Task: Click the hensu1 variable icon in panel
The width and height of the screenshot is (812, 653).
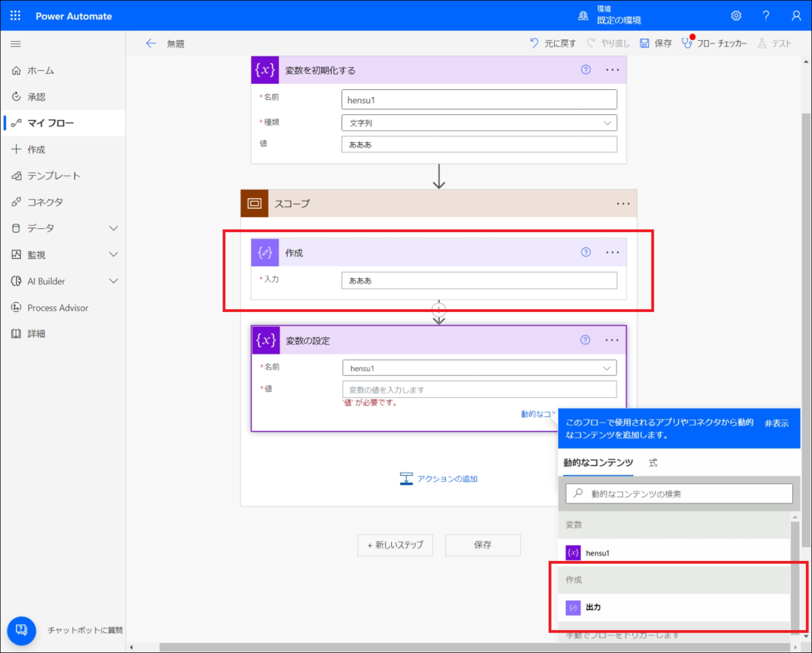Action: tap(573, 553)
